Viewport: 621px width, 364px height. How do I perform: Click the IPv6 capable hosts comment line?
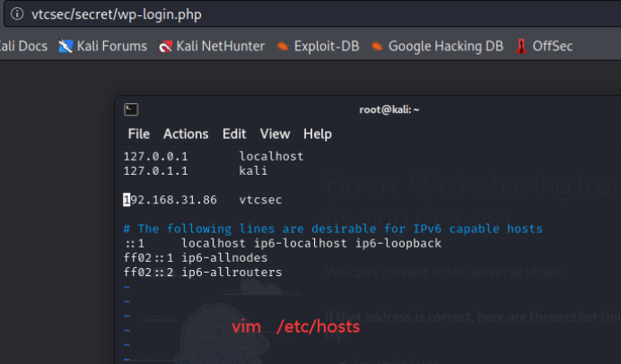[x=333, y=229]
